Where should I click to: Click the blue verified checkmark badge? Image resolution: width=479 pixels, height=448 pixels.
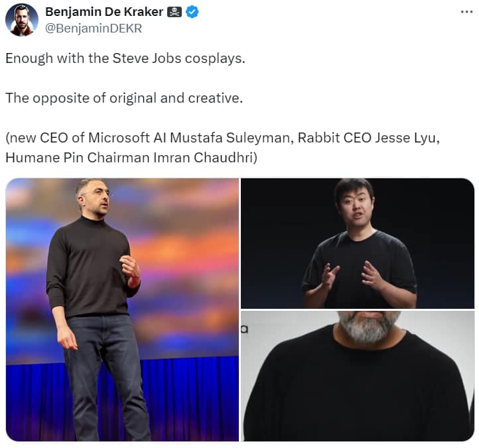[x=192, y=13]
